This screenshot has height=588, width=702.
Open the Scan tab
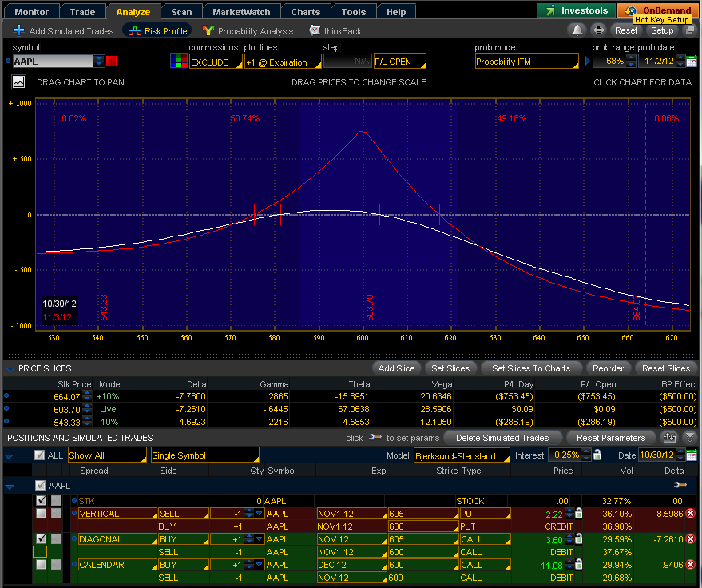coord(181,12)
